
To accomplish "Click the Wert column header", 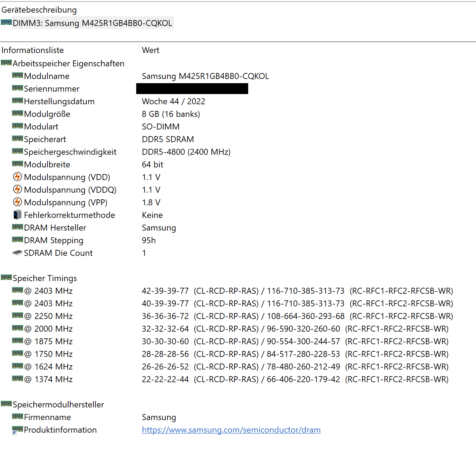I will (x=151, y=50).
